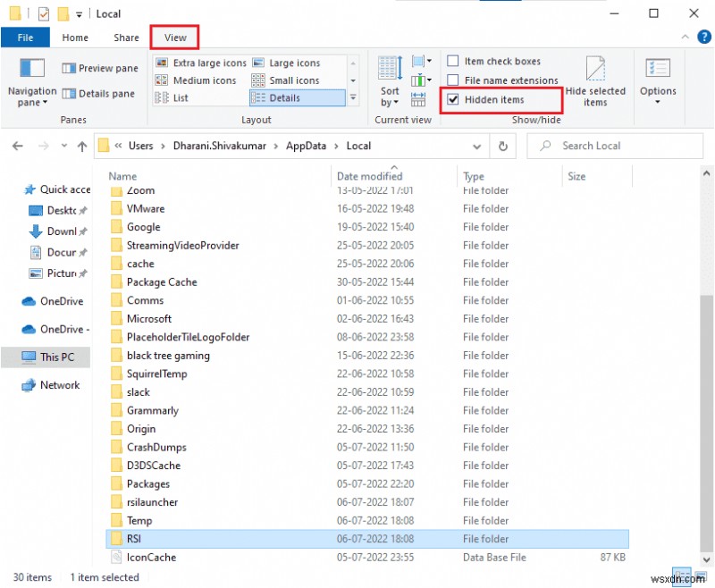Move the layout gallery down one row
715x588 pixels.
[x=353, y=80]
